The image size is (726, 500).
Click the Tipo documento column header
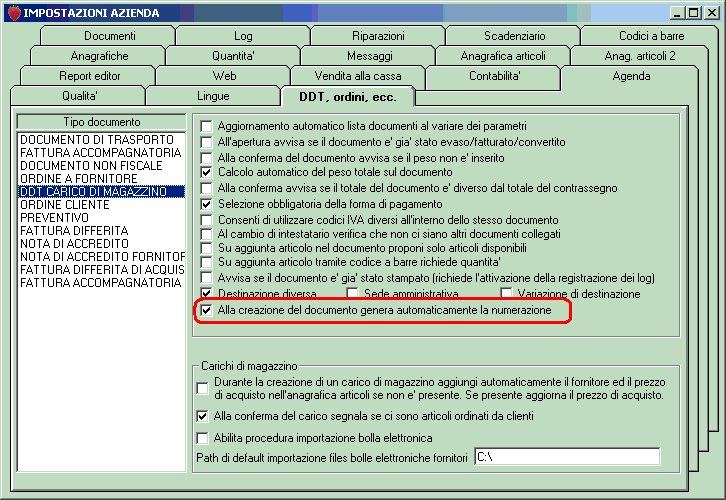coord(101,122)
